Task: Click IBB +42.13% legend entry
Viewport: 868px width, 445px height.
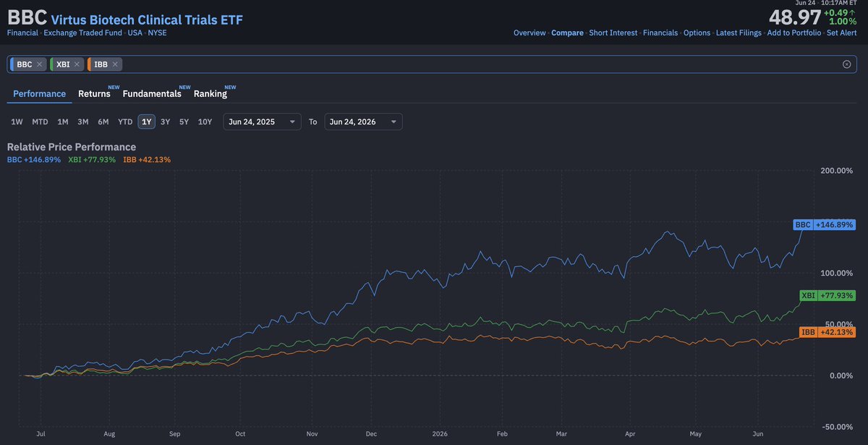Action: [147, 159]
